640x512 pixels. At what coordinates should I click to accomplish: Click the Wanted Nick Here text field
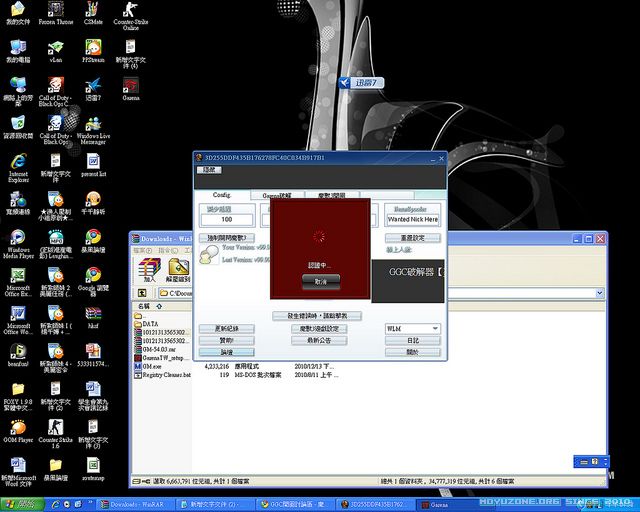[412, 218]
